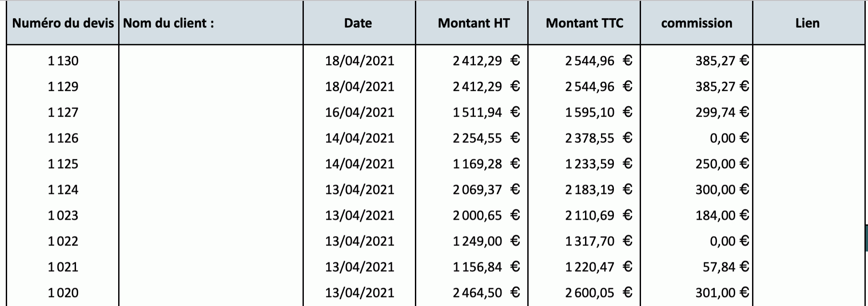Click the 2 600,05 € Montant TTC cell
Viewport: 868px width, 306px height.
tap(598, 293)
